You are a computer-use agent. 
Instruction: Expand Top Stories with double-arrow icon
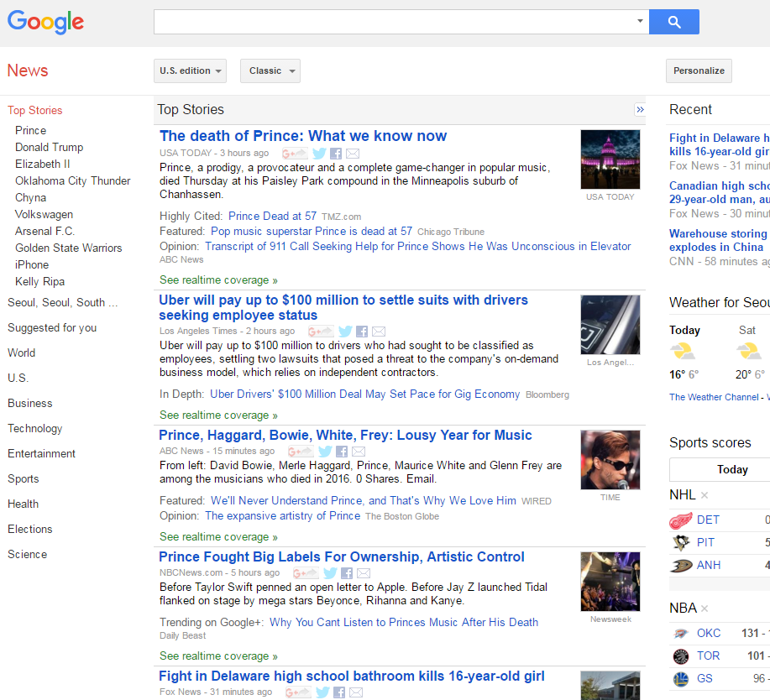640,109
